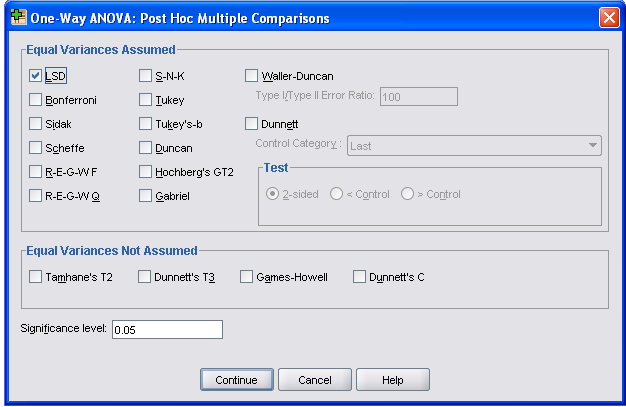The image size is (626, 407).
Task: Enable the R-E-G-W F checkbox
Action: pos(36,172)
